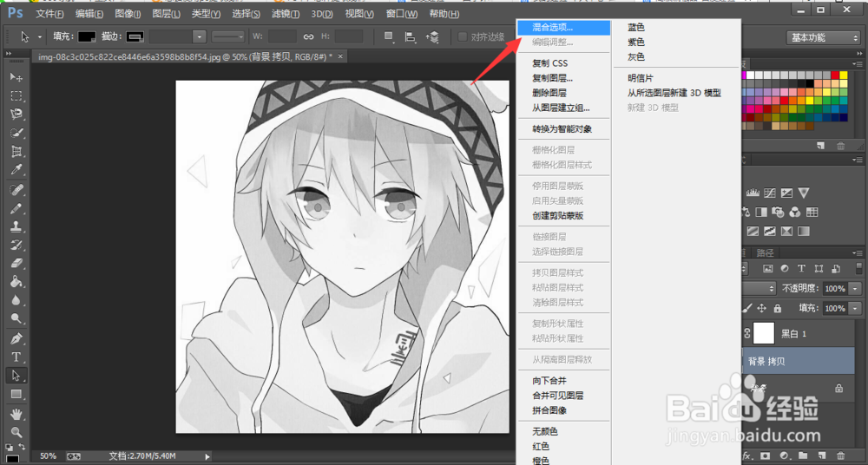Open path operations icon in options bar
The image size is (868, 465).
(x=389, y=37)
